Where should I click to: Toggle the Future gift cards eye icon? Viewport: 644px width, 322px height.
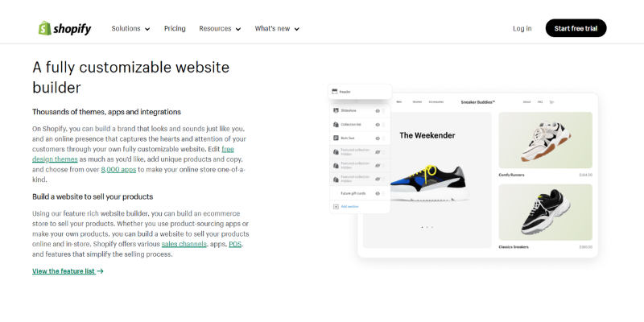[377, 193]
